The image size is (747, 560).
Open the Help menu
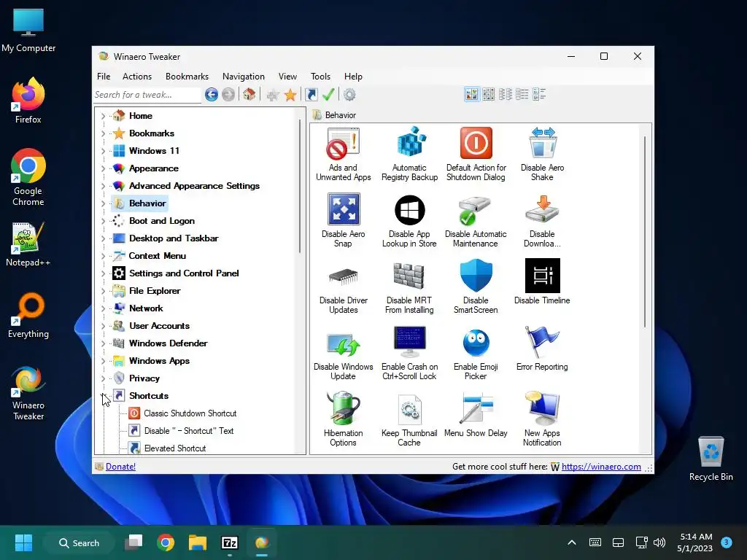click(x=353, y=76)
